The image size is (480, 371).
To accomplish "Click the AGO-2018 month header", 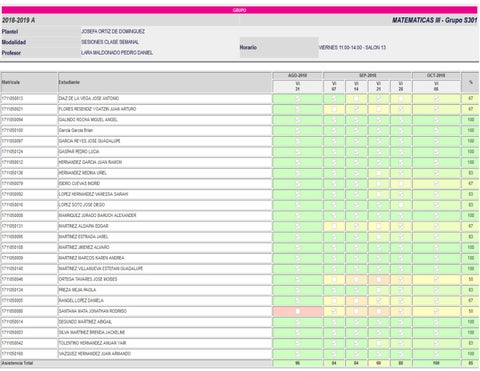I will tap(298, 76).
